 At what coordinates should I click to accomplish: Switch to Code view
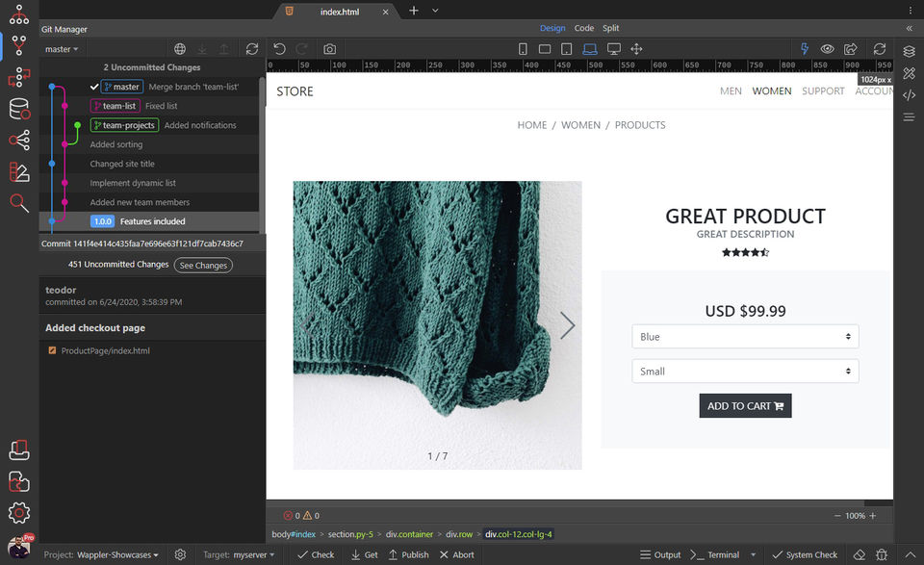[584, 28]
